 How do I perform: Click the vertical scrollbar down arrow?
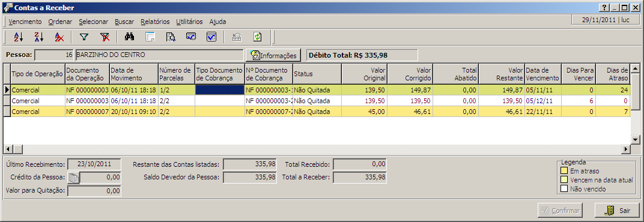[635, 140]
